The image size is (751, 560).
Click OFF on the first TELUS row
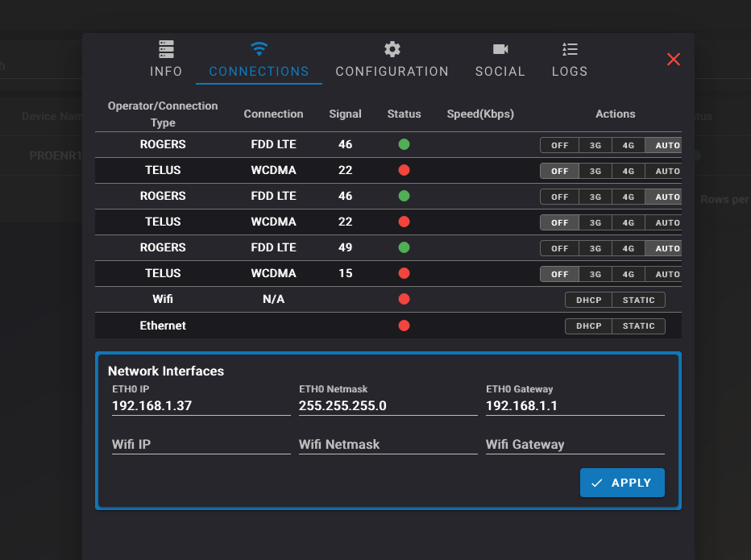point(559,171)
